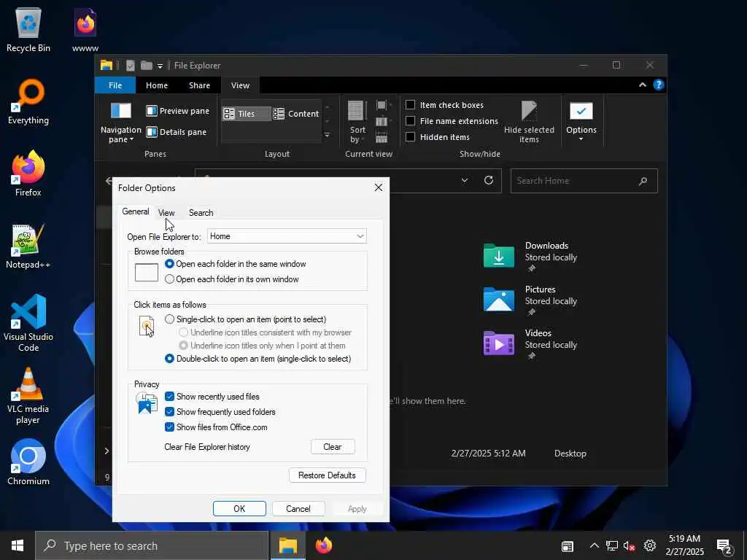The width and height of the screenshot is (747, 560).
Task: Open the Options ribbon button
Action: click(581, 122)
